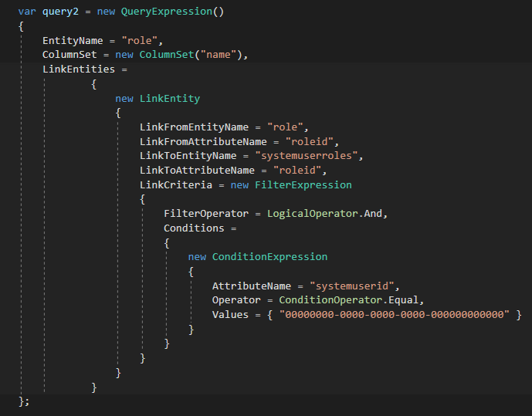Click the Conditions property

coord(194,228)
